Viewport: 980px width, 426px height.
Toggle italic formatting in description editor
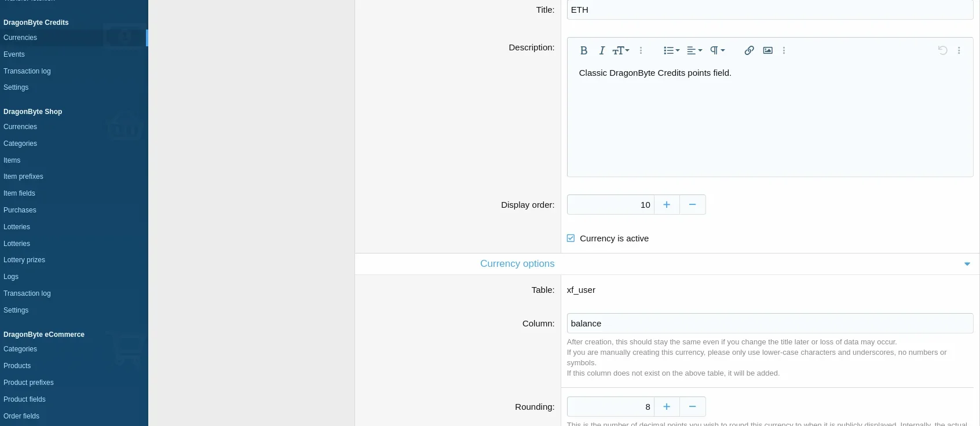pos(602,50)
